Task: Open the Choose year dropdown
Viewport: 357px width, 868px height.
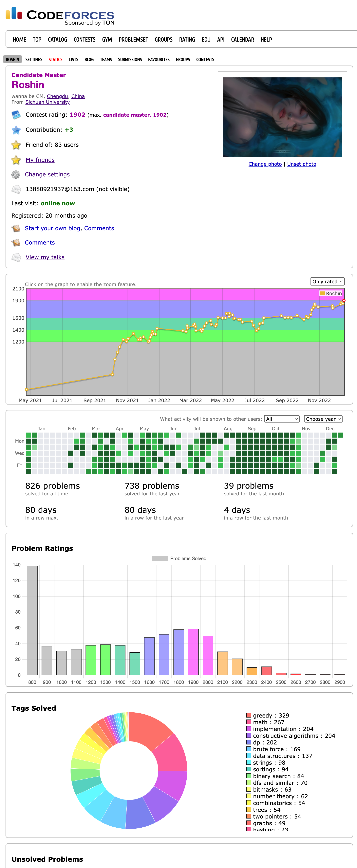Action: coord(323,419)
